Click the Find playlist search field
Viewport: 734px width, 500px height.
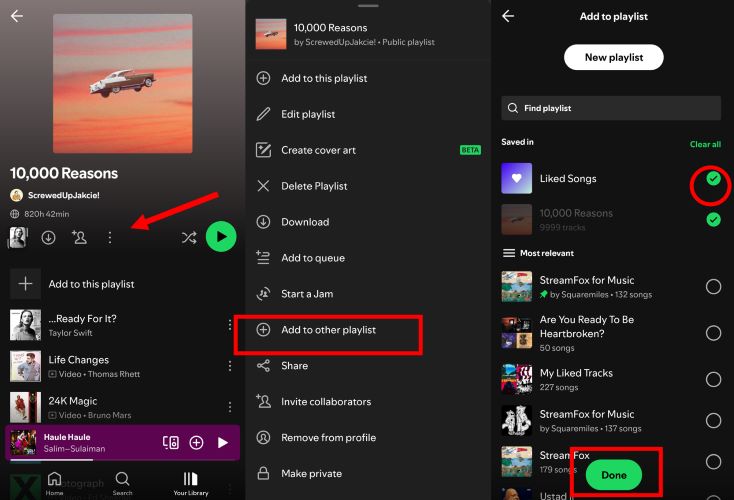pyautogui.click(x=611, y=108)
